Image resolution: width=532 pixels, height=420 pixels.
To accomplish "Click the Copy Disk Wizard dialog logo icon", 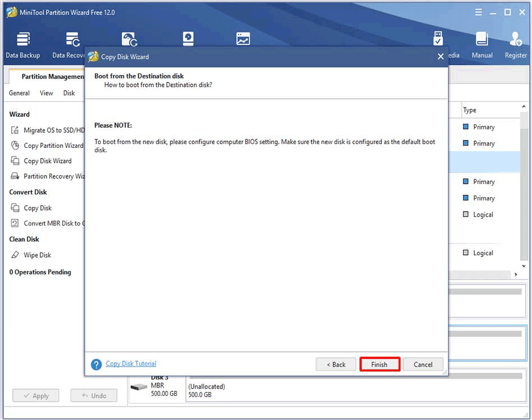I will (94, 57).
